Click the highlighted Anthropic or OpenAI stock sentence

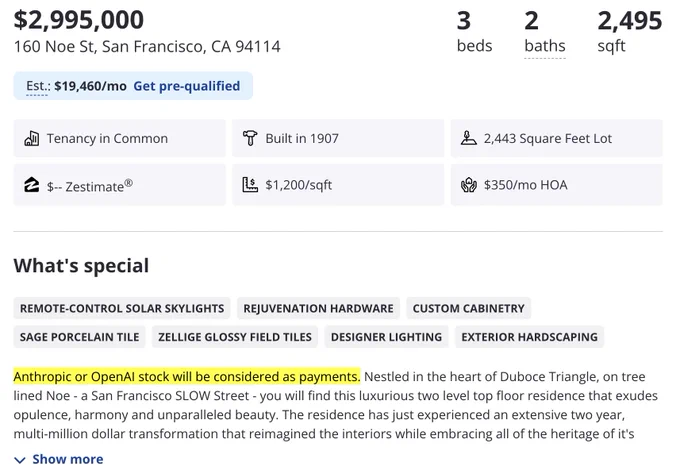coord(187,376)
